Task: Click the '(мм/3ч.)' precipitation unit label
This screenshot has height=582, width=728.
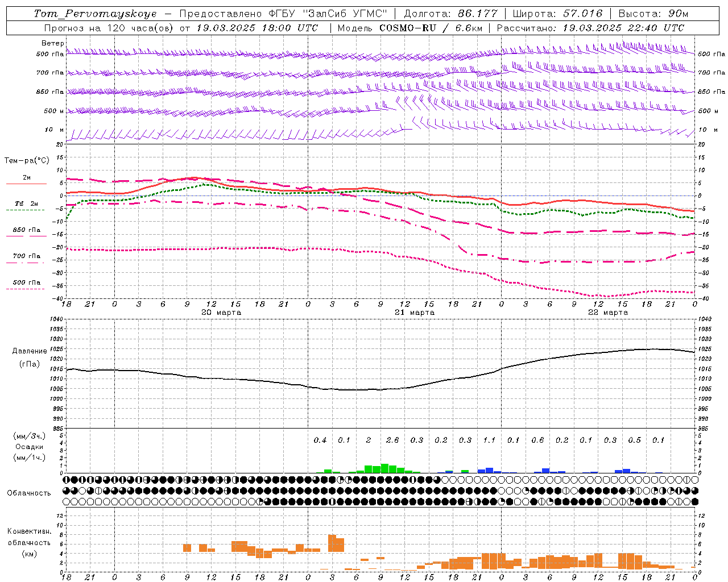Action: pyautogui.click(x=29, y=436)
